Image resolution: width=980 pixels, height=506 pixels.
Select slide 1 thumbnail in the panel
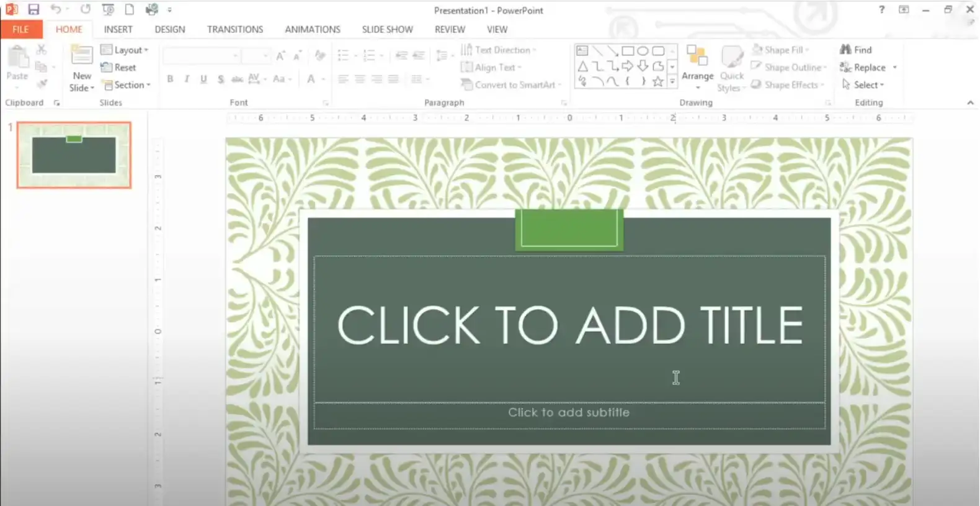tap(74, 155)
